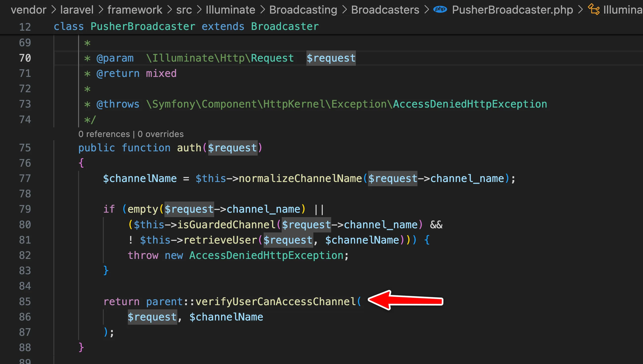Select the Illuminate breadcrumb folder
Viewport: 643px width, 364px height.
point(230,10)
